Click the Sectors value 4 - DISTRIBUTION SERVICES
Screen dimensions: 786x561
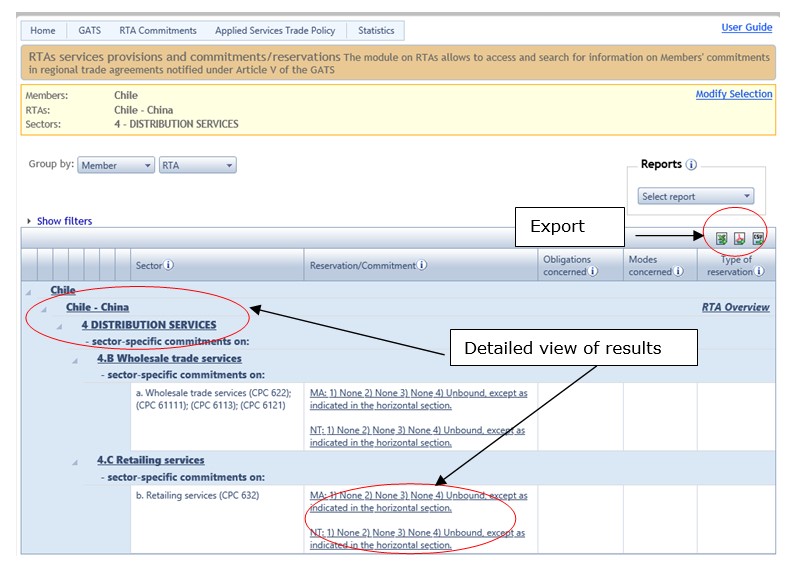pos(176,124)
